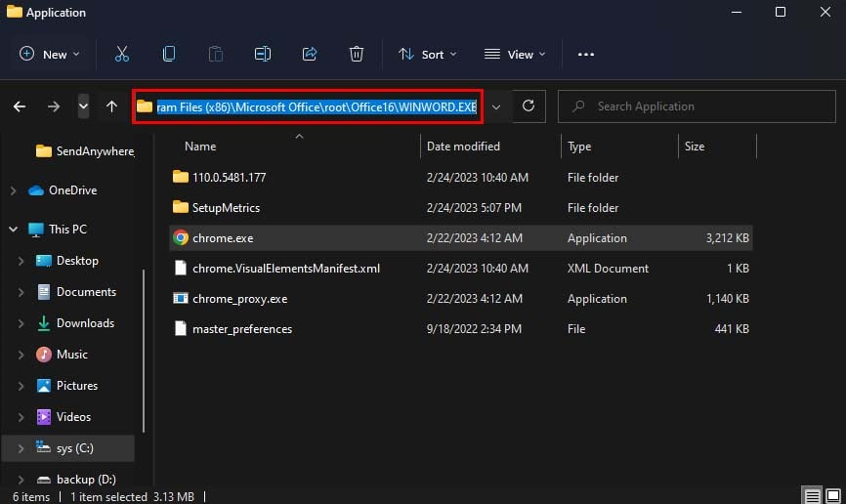Open the Sort options dropdown
The height and width of the screenshot is (504, 846).
pos(427,55)
